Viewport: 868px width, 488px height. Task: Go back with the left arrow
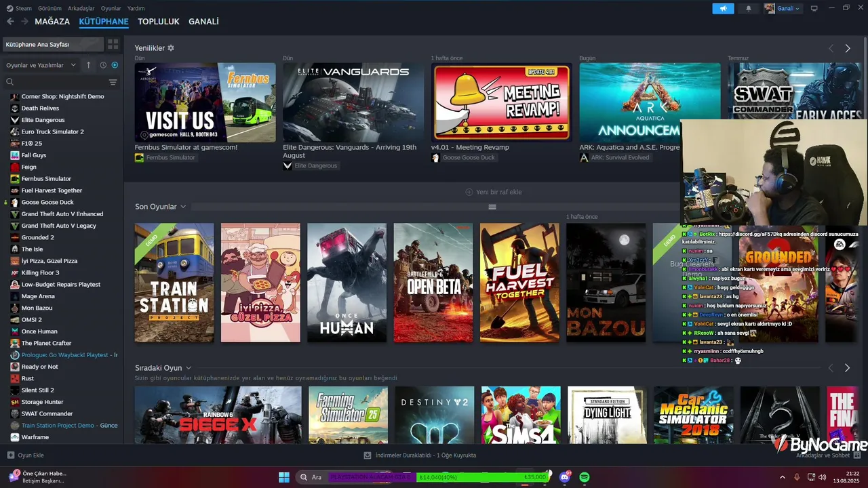tap(10, 22)
